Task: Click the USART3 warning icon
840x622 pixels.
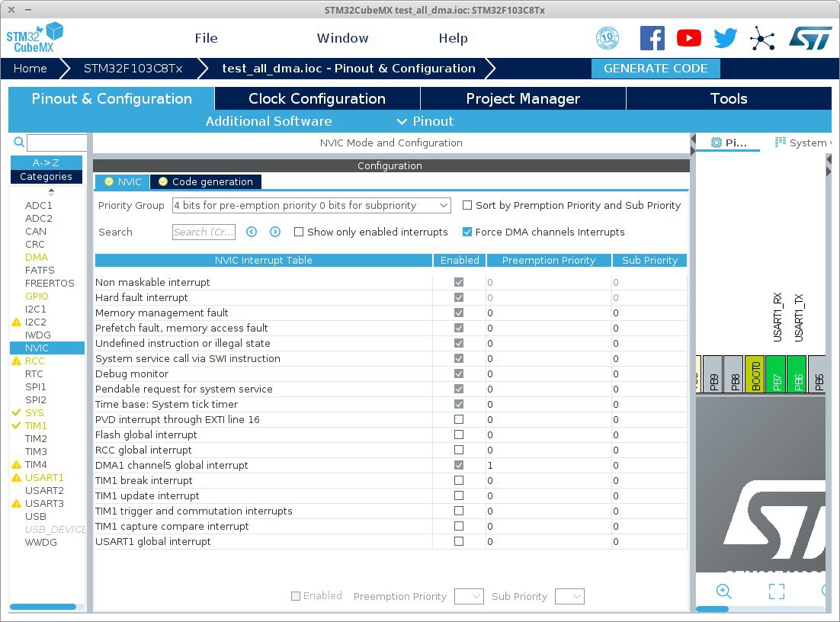Action: pos(17,504)
